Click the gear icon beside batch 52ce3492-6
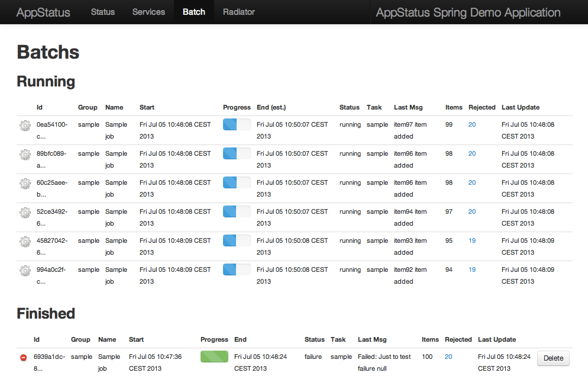 click(25, 212)
